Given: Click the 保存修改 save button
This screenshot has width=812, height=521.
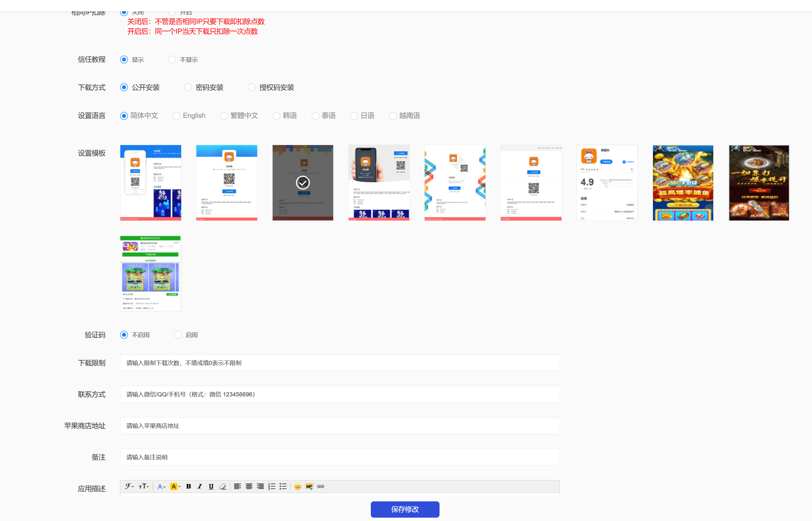Looking at the screenshot, I should 405,509.
